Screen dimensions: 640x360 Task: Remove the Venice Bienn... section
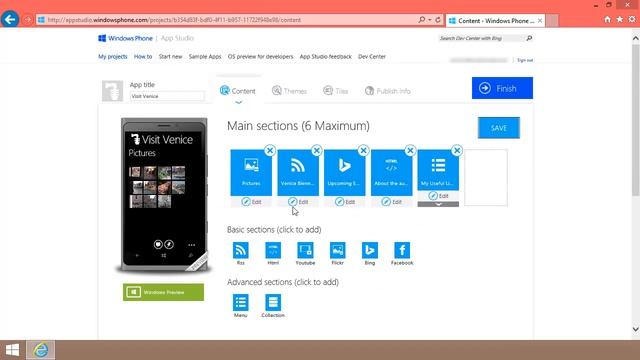[x=317, y=150]
